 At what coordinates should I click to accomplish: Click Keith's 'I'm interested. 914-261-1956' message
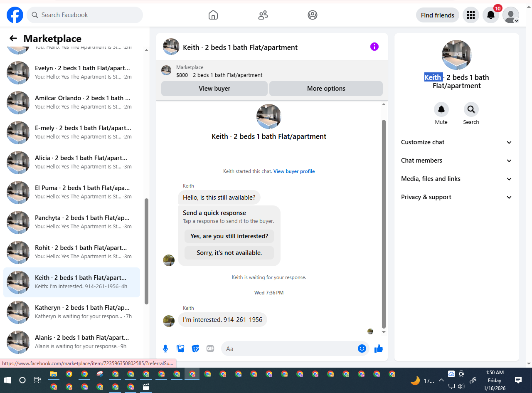point(222,320)
